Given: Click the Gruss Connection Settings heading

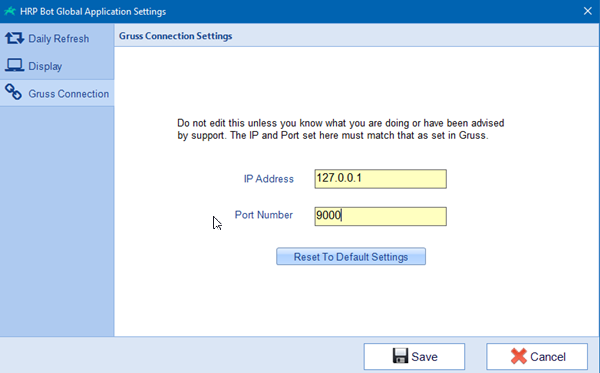Looking at the screenshot, I should click(175, 36).
